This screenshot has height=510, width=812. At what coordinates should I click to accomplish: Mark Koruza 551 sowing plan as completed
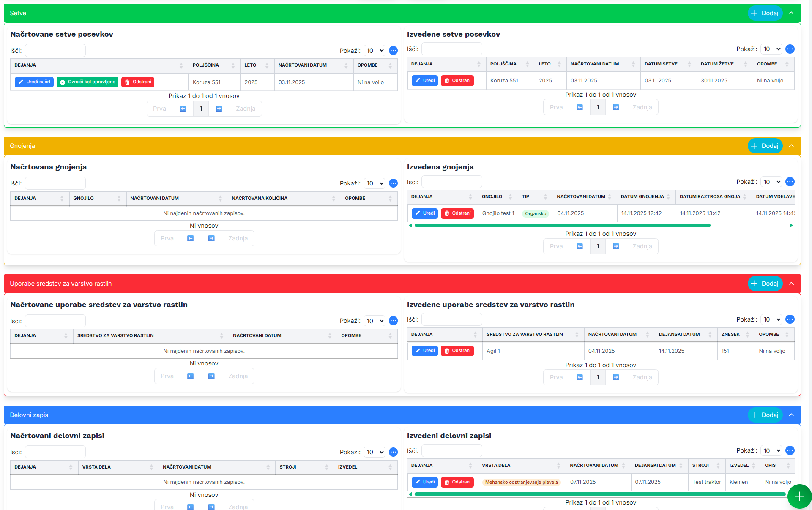[87, 82]
